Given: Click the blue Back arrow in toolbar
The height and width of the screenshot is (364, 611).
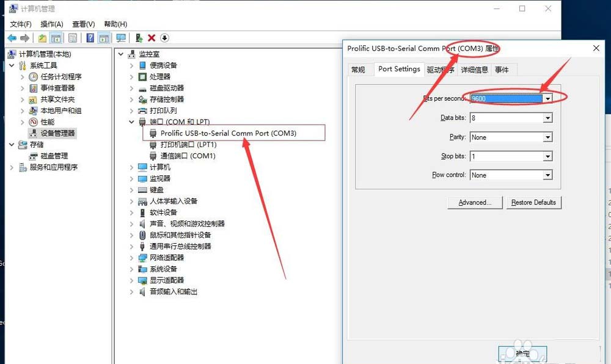Looking at the screenshot, I should (x=12, y=38).
